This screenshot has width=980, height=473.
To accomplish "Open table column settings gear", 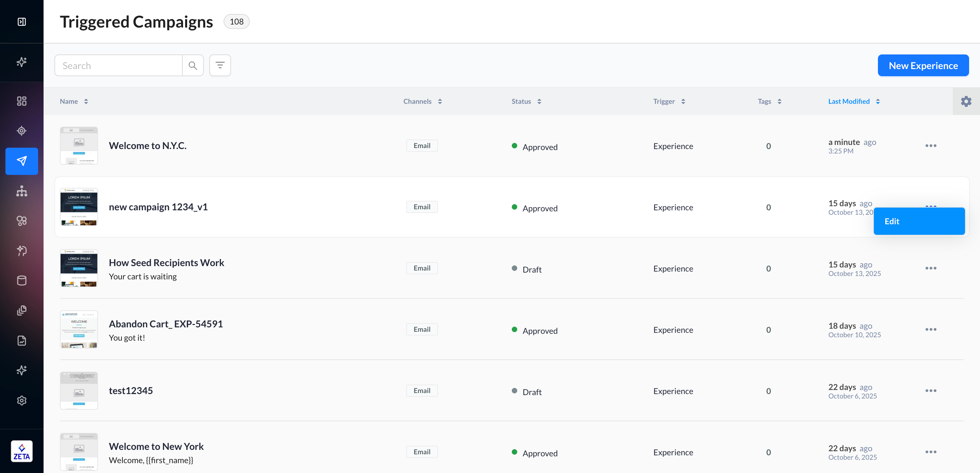I will coord(966,101).
